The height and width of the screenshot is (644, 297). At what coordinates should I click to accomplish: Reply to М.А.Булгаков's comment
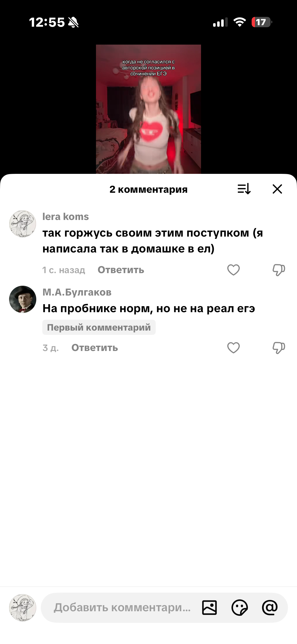tap(95, 348)
